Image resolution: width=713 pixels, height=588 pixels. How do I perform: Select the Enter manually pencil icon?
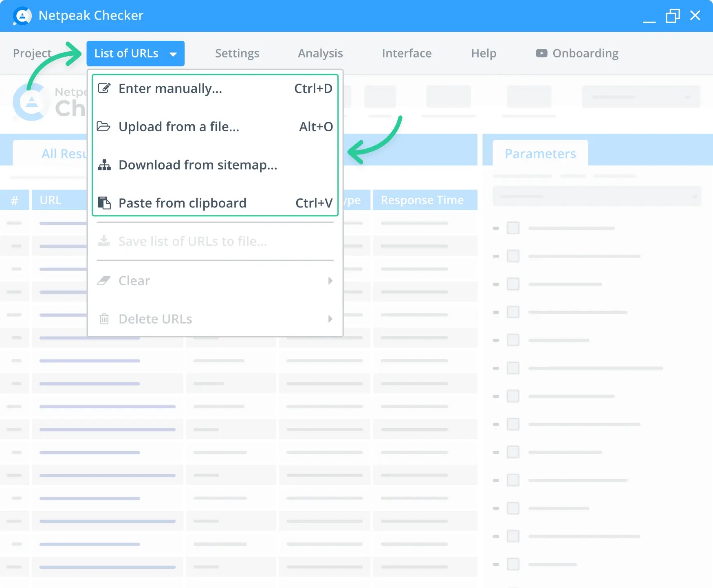click(104, 88)
